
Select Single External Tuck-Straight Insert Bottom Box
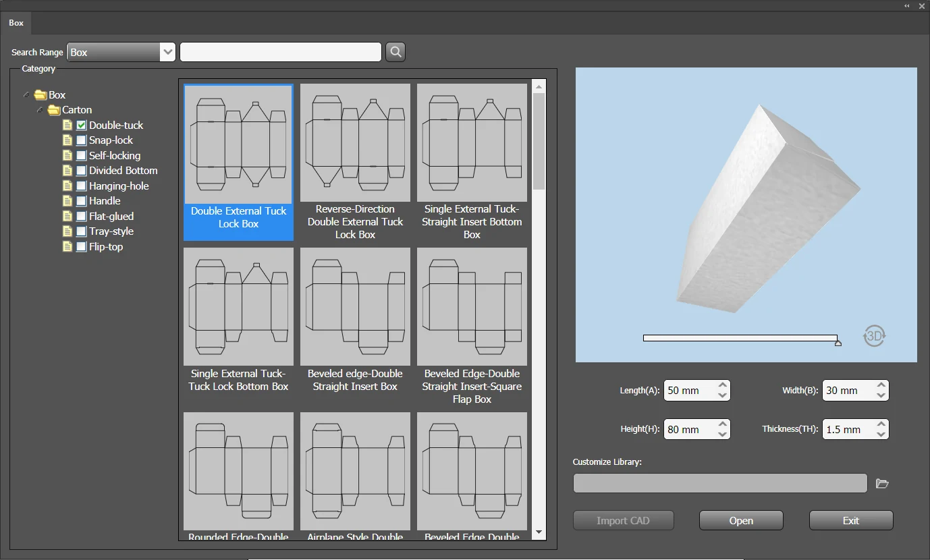click(x=472, y=162)
